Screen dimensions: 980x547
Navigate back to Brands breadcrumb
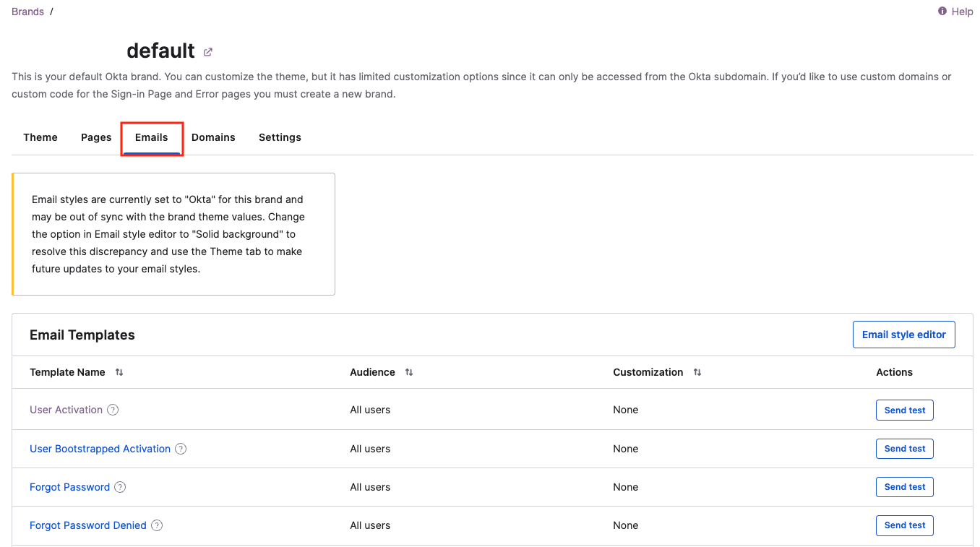tap(27, 12)
